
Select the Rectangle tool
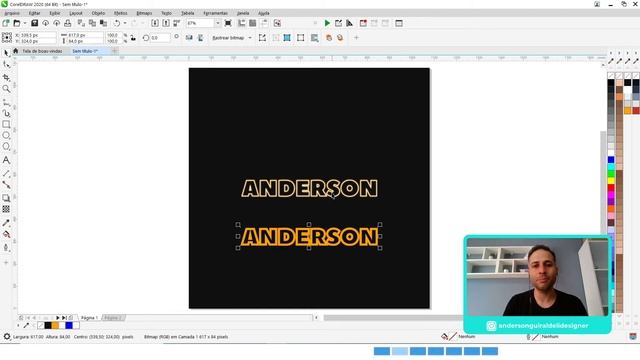coord(6,124)
